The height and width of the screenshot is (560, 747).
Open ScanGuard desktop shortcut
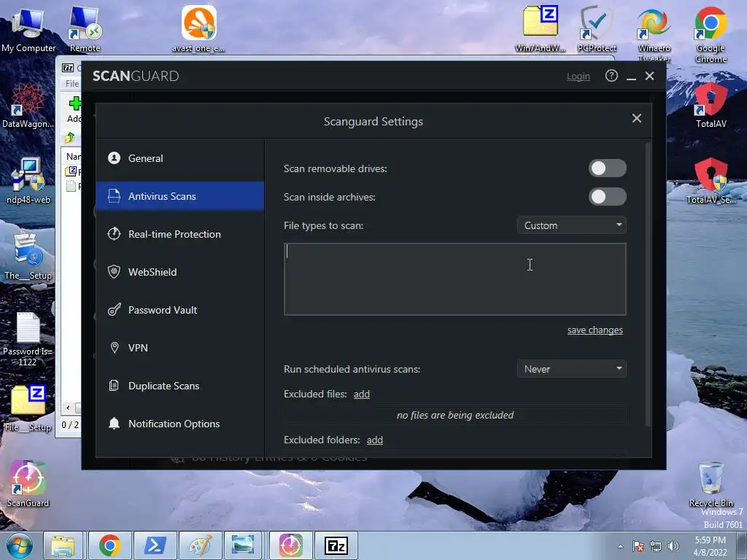pyautogui.click(x=28, y=484)
